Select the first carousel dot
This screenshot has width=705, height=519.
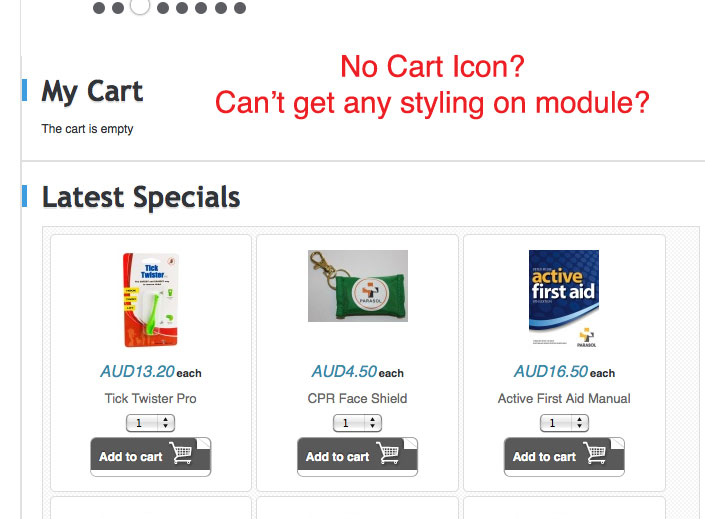click(x=99, y=8)
